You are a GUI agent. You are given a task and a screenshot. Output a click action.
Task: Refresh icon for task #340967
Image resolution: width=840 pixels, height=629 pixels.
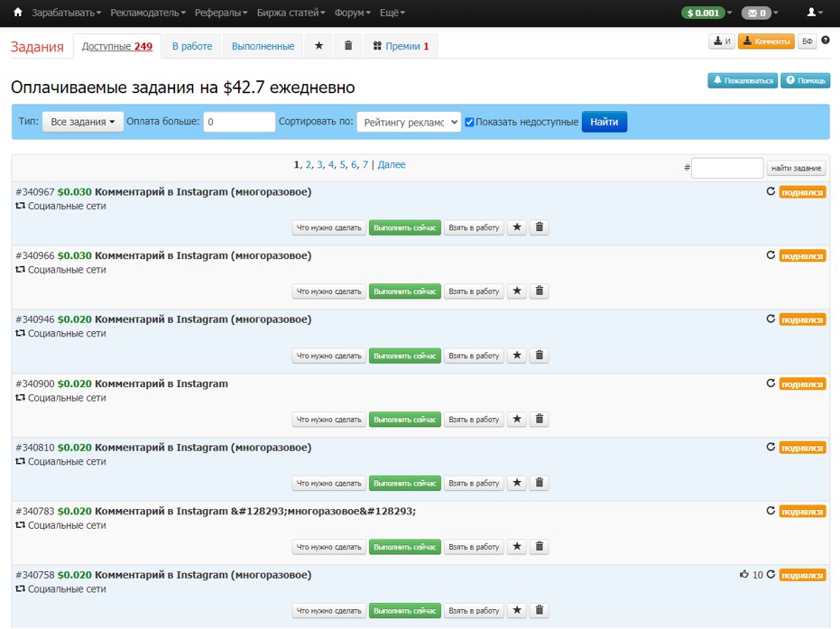771,191
